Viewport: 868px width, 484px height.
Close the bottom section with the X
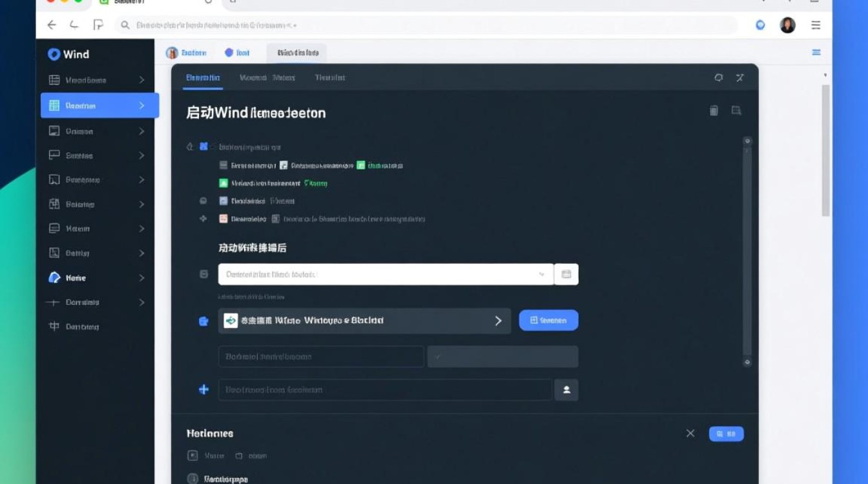pos(690,434)
